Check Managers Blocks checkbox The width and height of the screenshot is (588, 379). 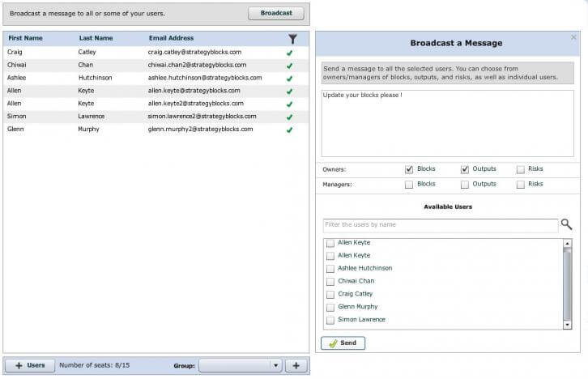(409, 185)
